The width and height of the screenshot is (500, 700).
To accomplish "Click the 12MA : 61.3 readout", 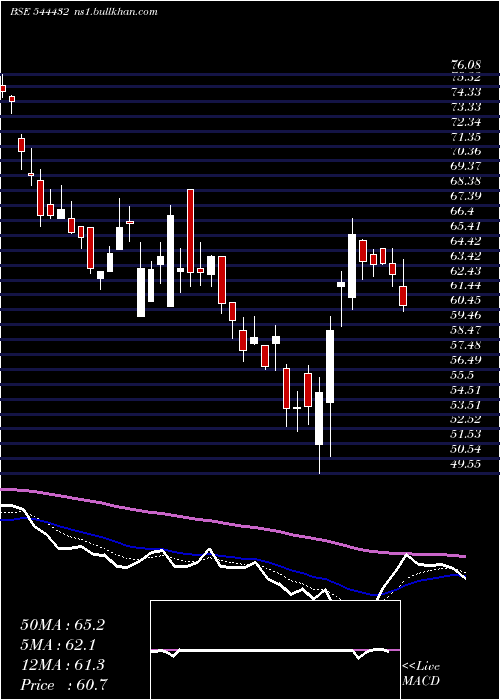I will pyautogui.click(x=62, y=665).
